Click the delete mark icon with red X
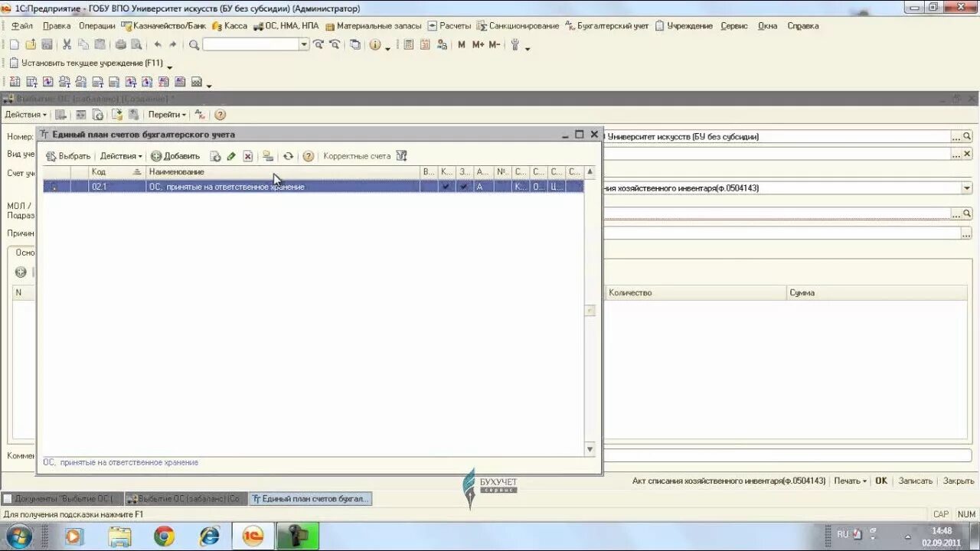Image resolution: width=980 pixels, height=551 pixels. 248,156
